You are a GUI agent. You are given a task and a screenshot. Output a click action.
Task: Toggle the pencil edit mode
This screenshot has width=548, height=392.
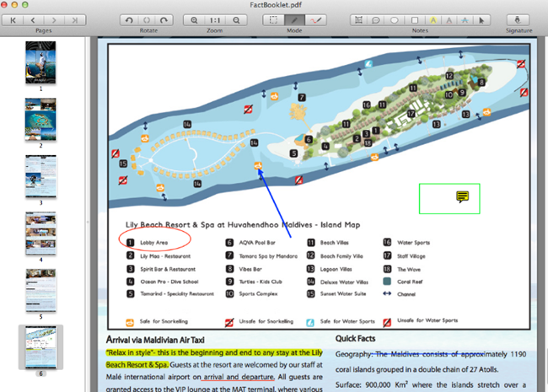[x=294, y=20]
